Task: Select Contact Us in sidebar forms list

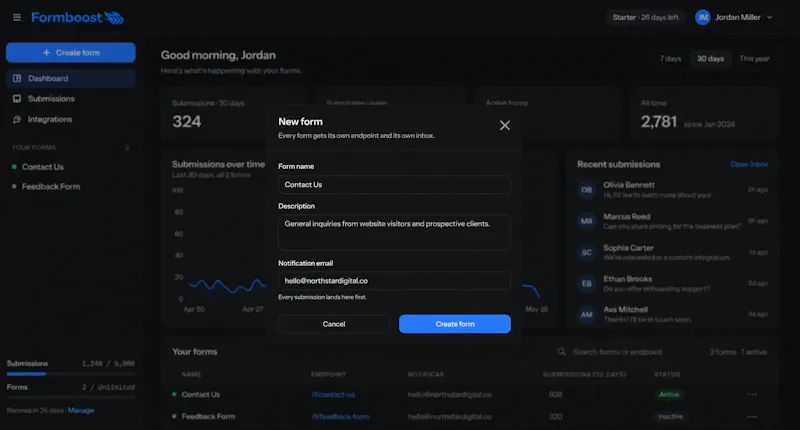Action: pos(43,167)
